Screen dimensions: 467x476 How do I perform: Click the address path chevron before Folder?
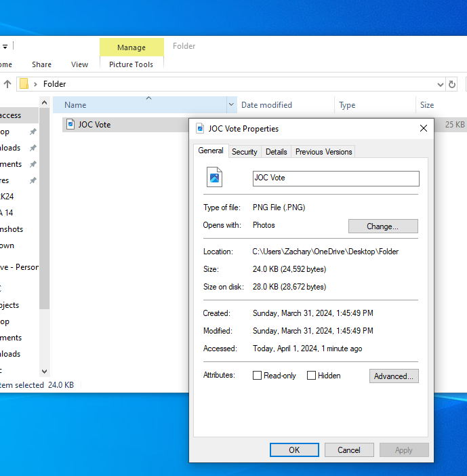[35, 84]
